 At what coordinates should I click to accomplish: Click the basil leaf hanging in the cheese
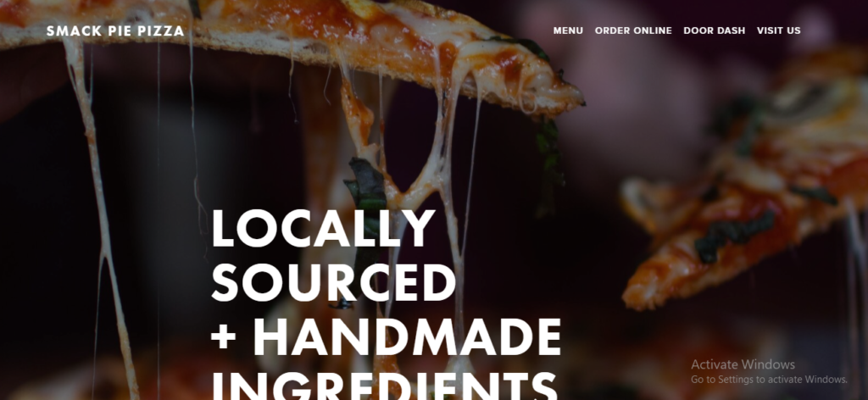[366, 188]
